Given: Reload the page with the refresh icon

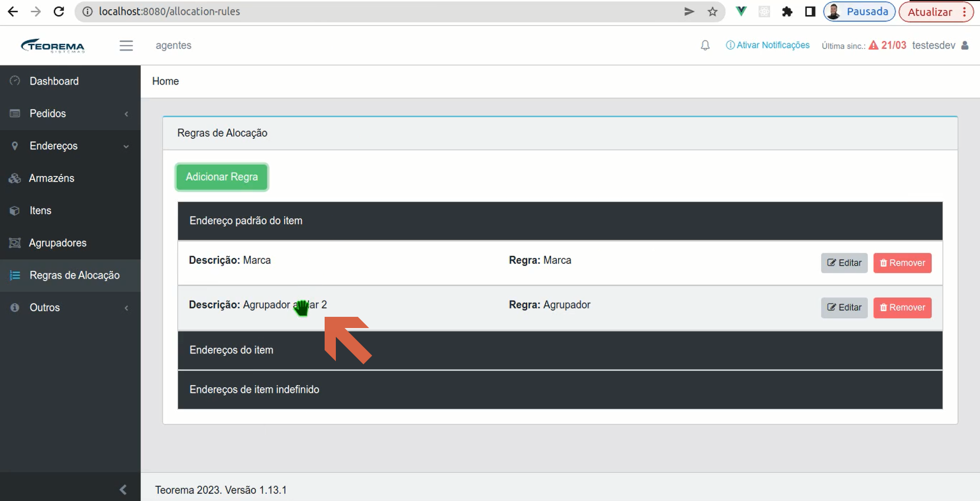Looking at the screenshot, I should point(59,11).
